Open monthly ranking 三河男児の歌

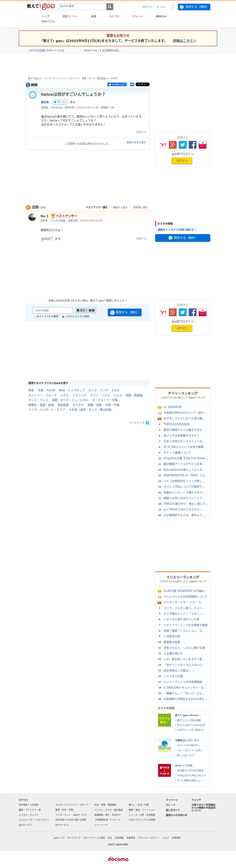[x=171, y=636]
